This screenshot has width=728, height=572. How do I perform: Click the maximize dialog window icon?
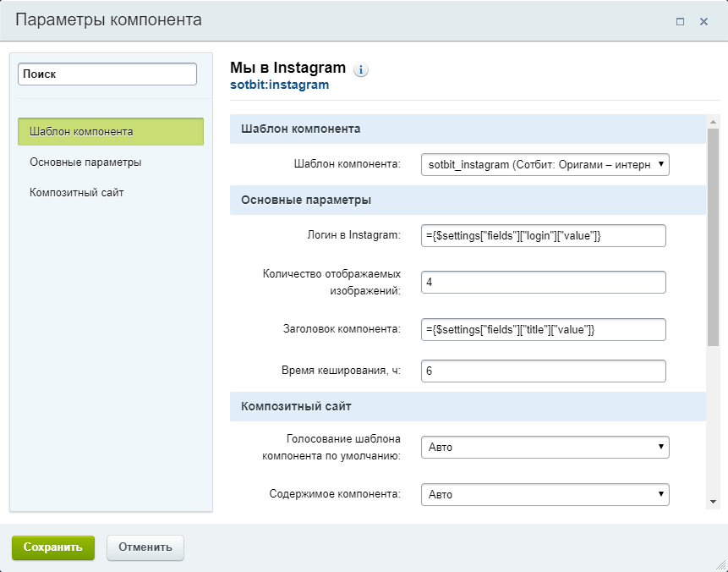point(680,21)
